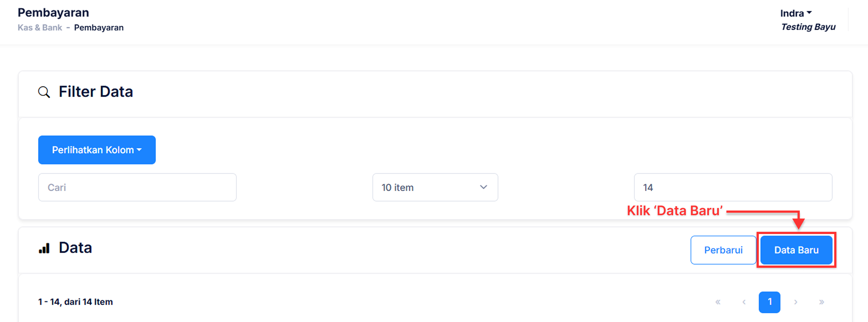Click the Filter Data section heading
Screen dimensions: 868x322
(96, 92)
